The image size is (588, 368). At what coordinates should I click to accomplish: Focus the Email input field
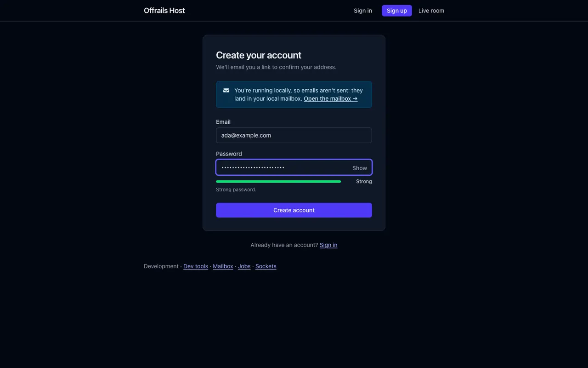(294, 135)
